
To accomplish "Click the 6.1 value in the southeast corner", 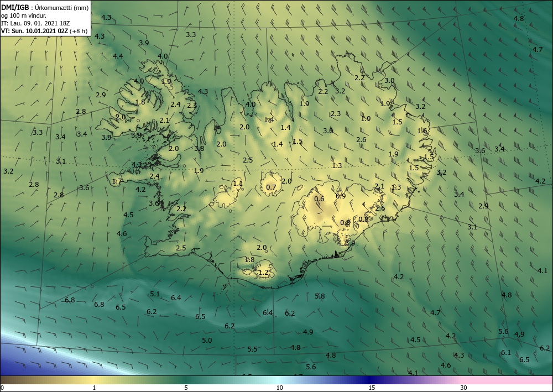I will pos(506,353).
